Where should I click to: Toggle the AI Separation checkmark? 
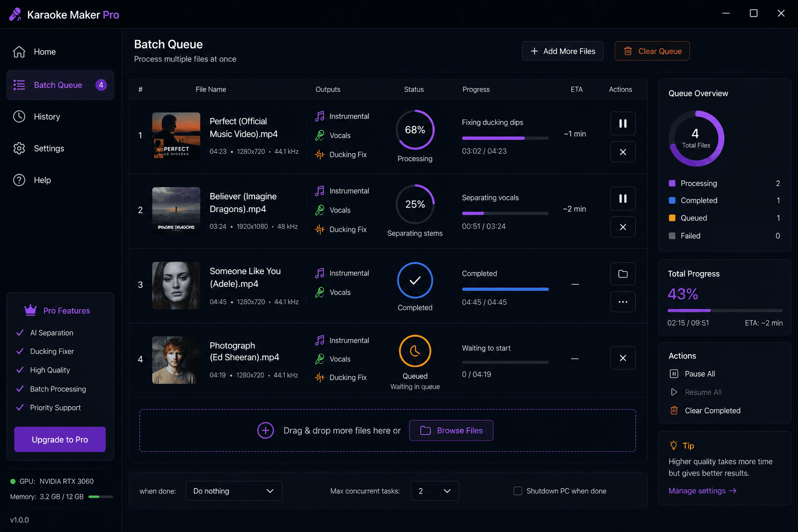(20, 332)
